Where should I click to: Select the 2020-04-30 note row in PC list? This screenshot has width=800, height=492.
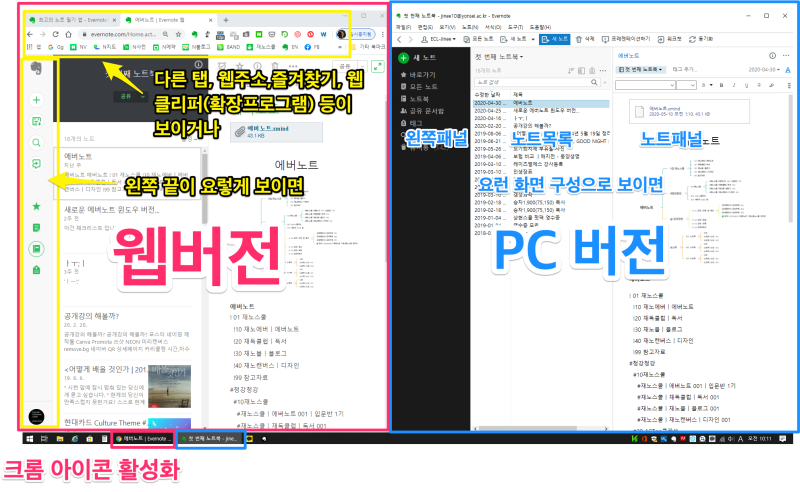coord(541,103)
